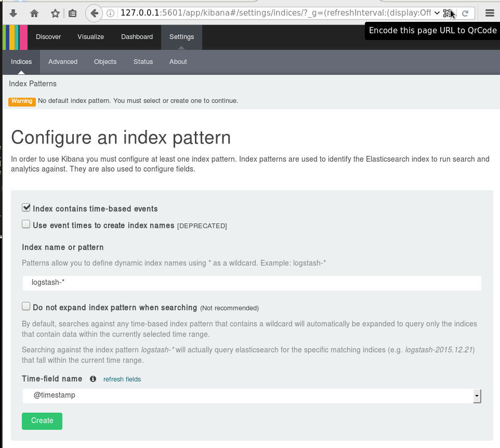This screenshot has height=448, width=500.
Task: Click the orange Warning badge
Action: 22,101
